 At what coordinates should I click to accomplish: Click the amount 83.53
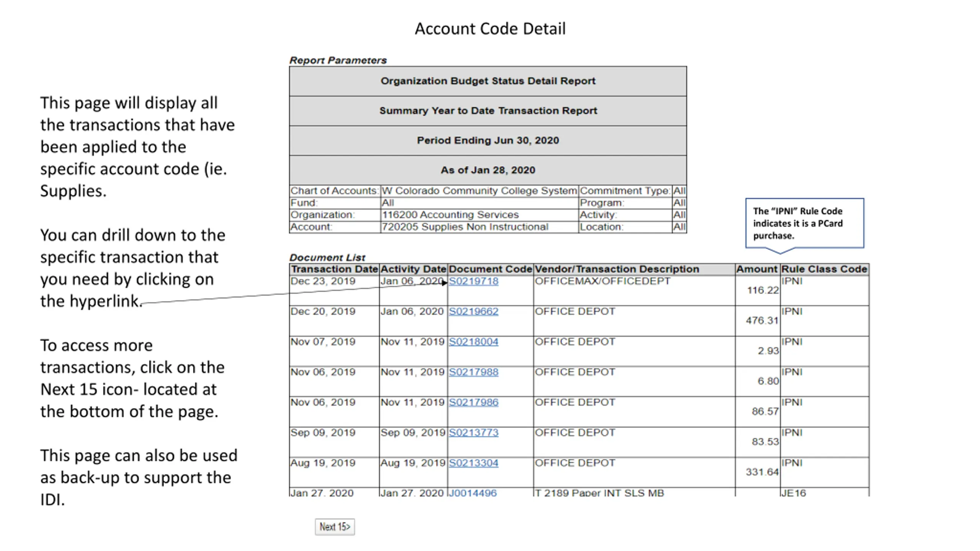click(x=765, y=442)
